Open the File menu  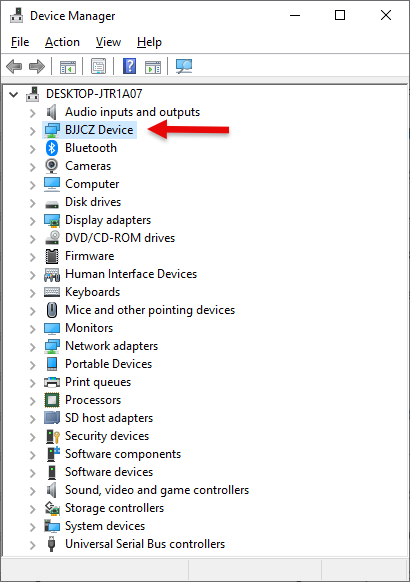(20, 42)
